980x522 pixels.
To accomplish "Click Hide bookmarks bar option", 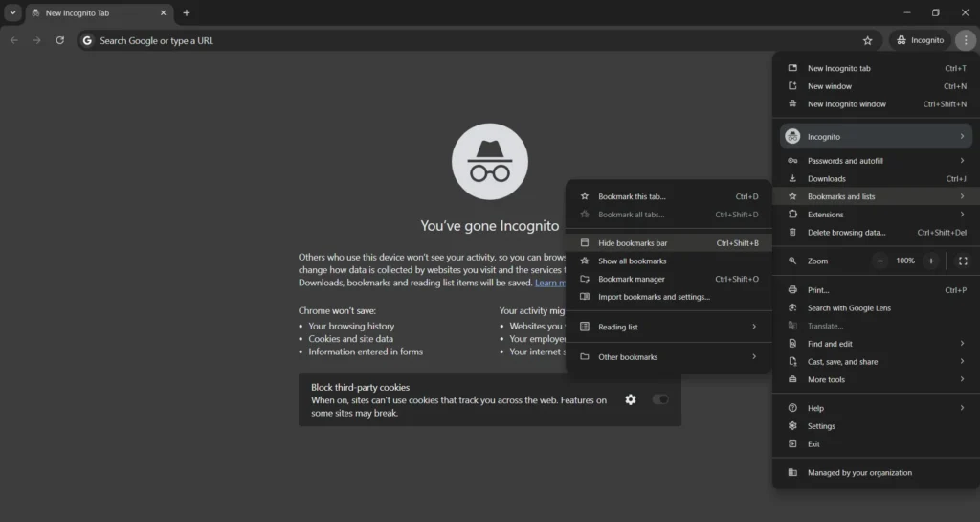I will pos(669,243).
